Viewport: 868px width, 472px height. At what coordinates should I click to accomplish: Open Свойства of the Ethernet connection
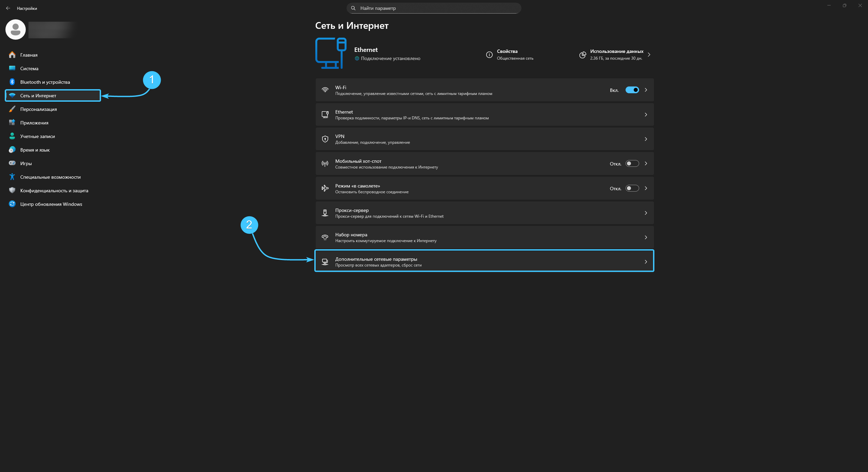coord(507,52)
